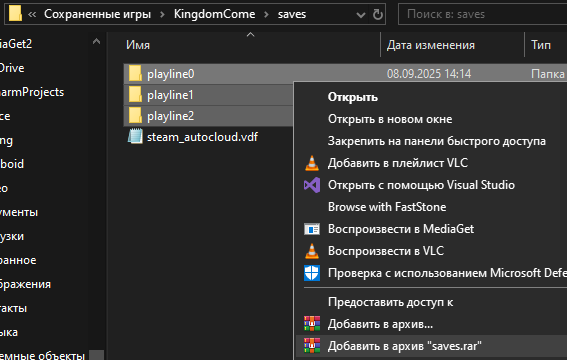Choose "Открыть" in the context menu

tap(353, 97)
